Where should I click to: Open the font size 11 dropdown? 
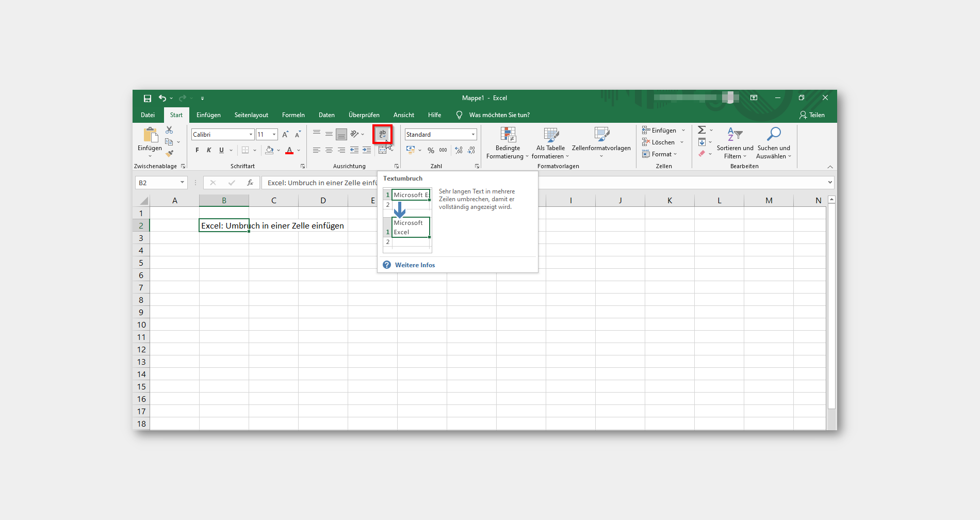[274, 135]
